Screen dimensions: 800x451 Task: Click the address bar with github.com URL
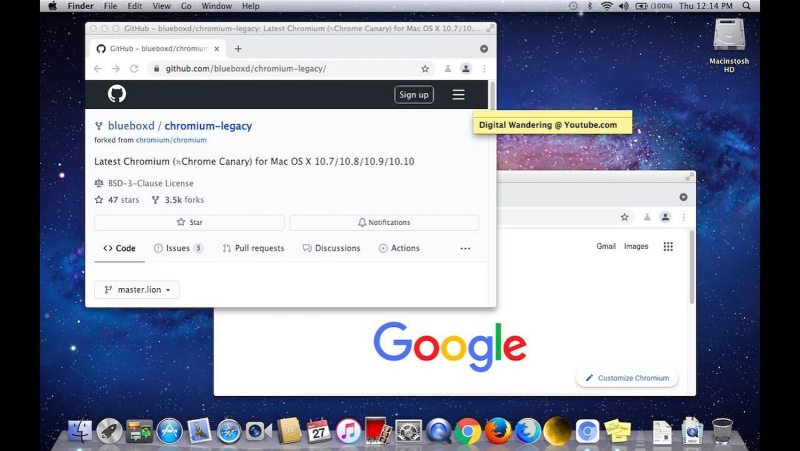pyautogui.click(x=291, y=68)
